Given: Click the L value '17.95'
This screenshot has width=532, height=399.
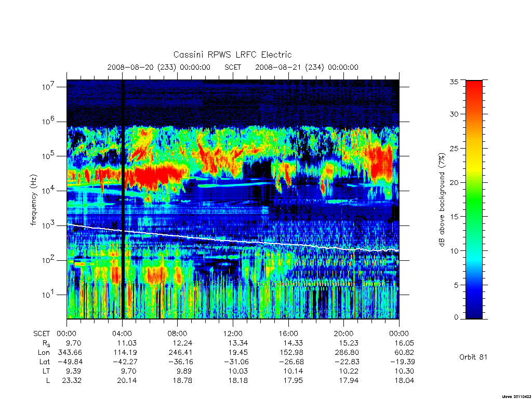Looking at the screenshot, I should coord(293,381).
